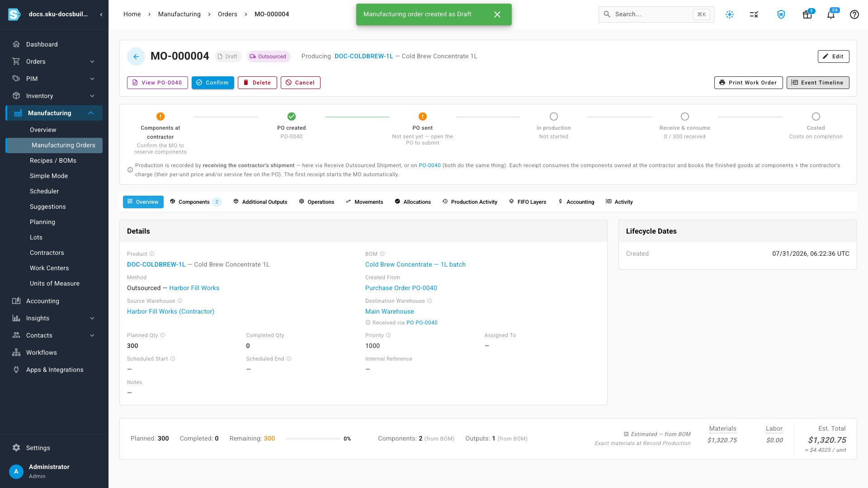868x488 pixels.
Task: Open the Additional Outputs tab
Action: tap(260, 202)
